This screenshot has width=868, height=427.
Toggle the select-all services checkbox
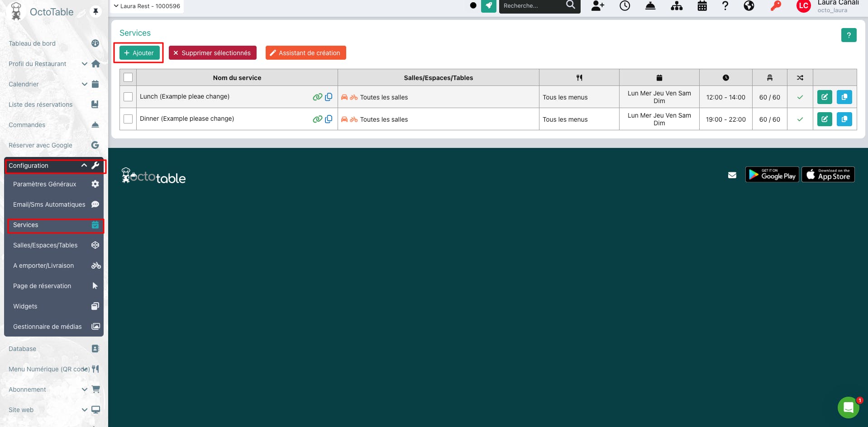pos(128,77)
